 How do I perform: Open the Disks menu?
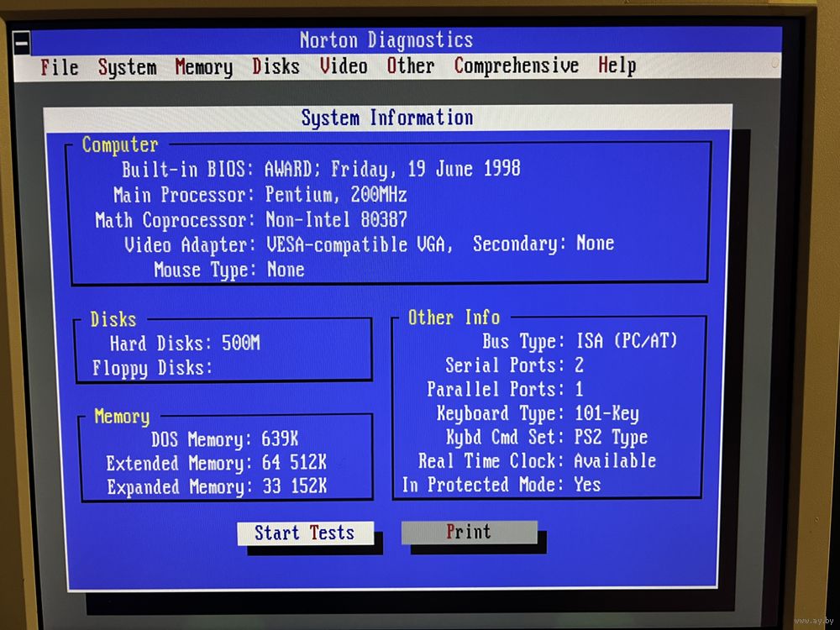tap(276, 66)
